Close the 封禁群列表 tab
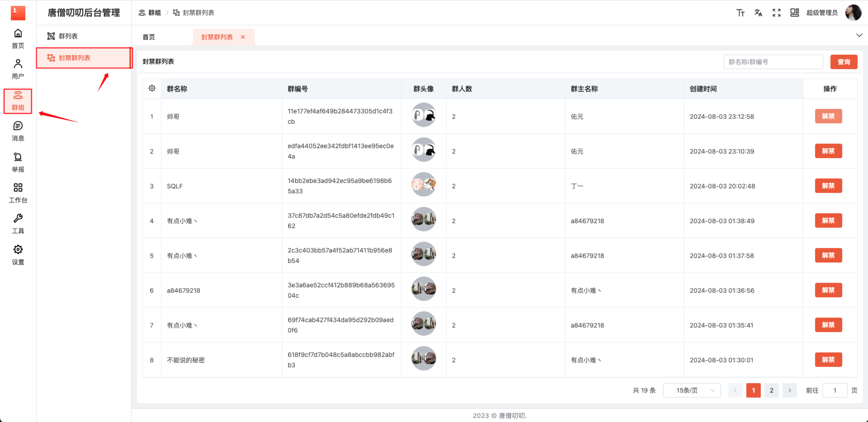 [243, 37]
